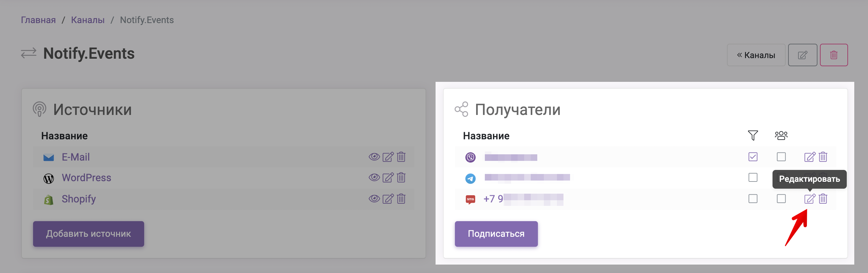Click the Получатели share icon
The width and height of the screenshot is (868, 273).
(x=461, y=109)
